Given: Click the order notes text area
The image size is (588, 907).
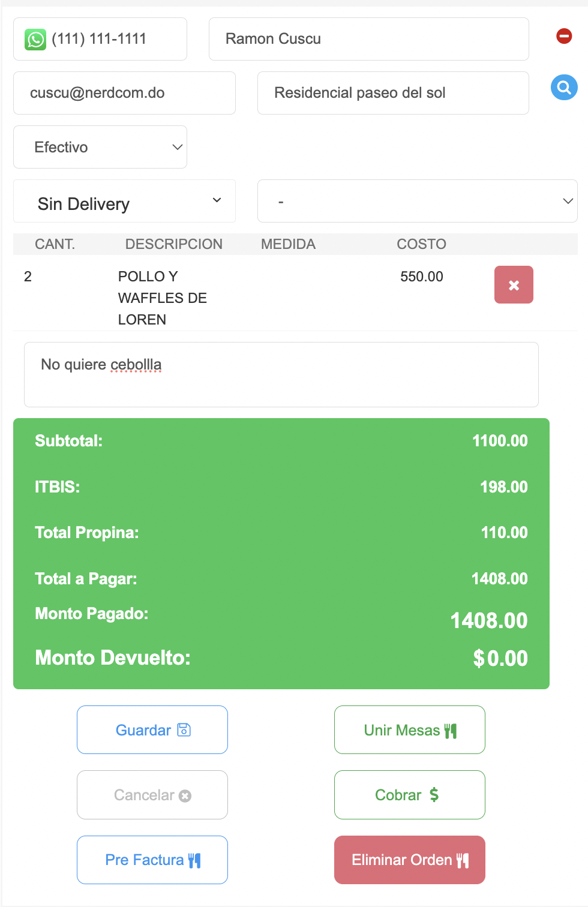Looking at the screenshot, I should pyautogui.click(x=281, y=375).
